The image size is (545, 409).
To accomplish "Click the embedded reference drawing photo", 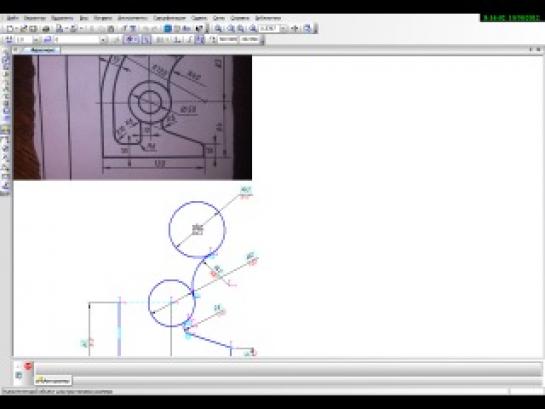I will [133, 117].
